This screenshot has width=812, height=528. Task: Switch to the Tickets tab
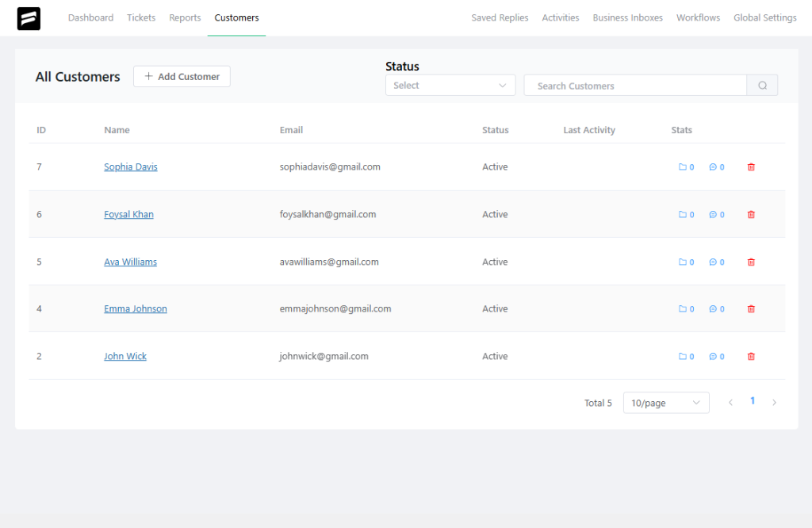(141, 17)
